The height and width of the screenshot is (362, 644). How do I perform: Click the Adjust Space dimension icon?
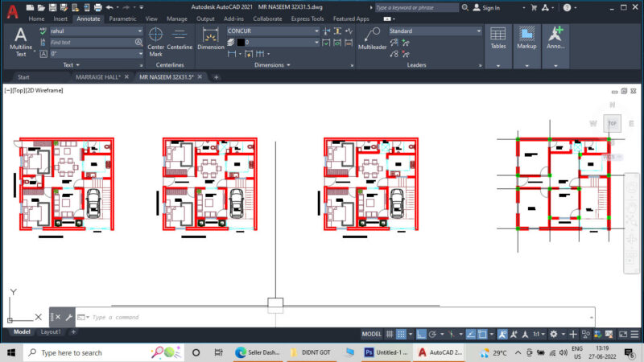[x=337, y=31]
